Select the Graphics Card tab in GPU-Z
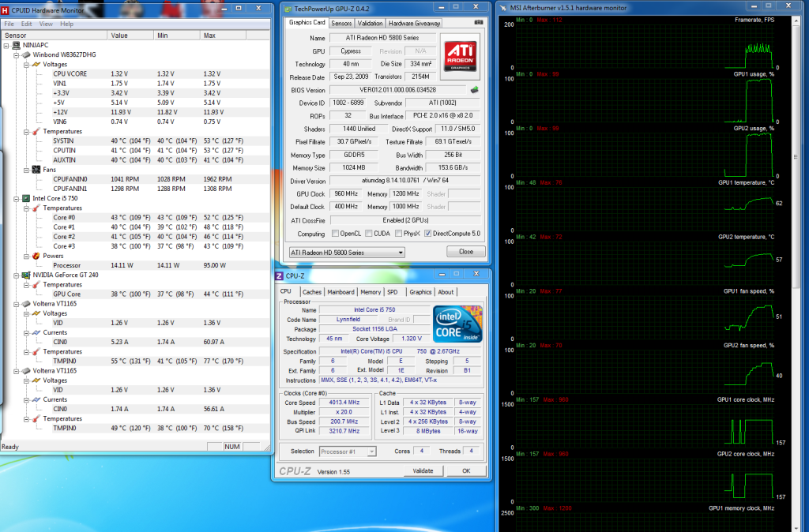 [307, 22]
